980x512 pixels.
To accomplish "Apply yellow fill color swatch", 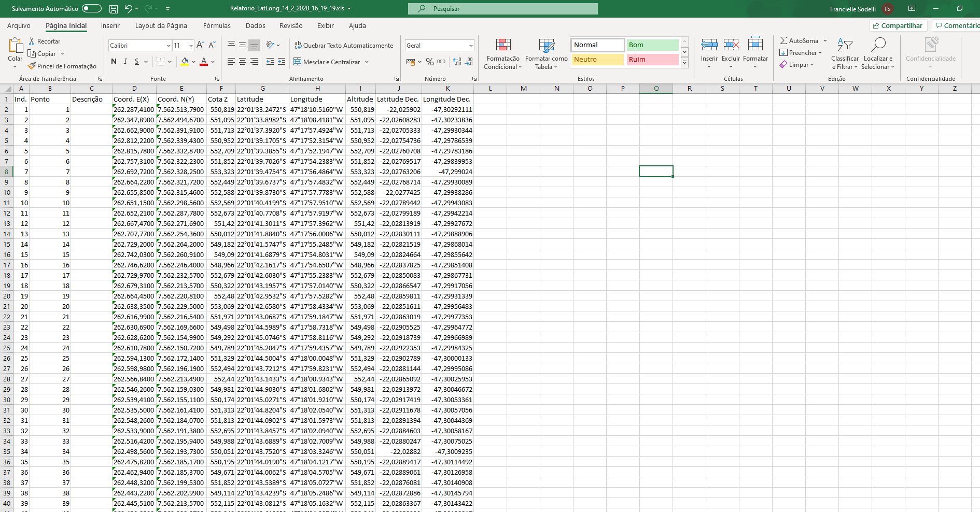I will pos(185,62).
